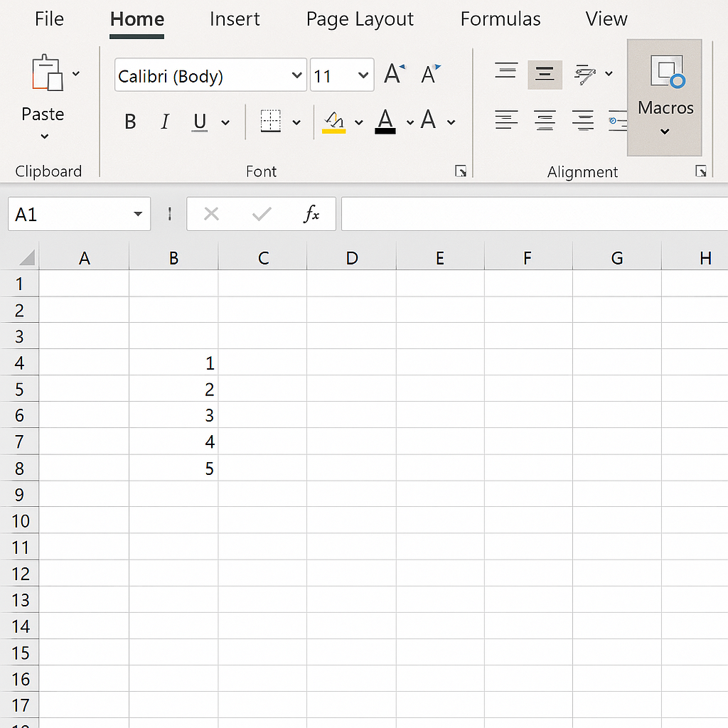Toggle Italic formatting
Image resolution: width=728 pixels, height=728 pixels.
tap(165, 122)
